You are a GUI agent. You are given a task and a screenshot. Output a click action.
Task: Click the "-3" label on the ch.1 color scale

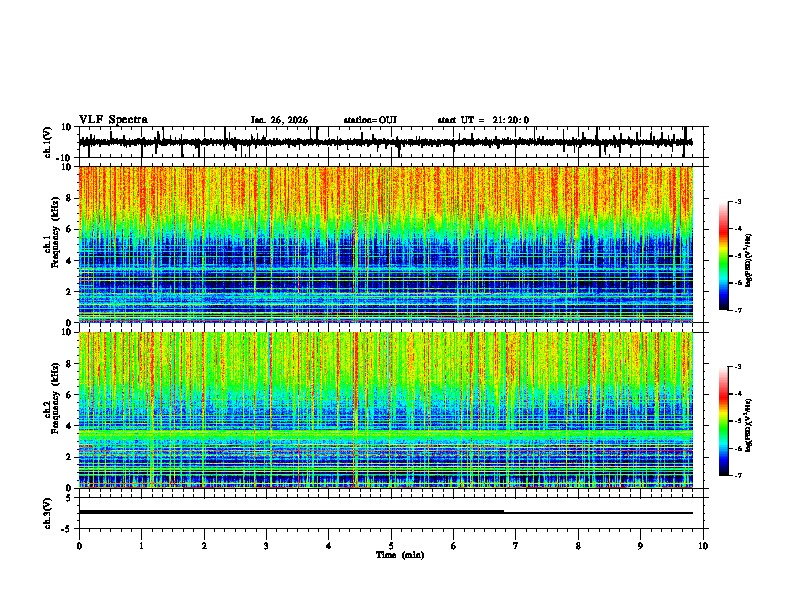(x=737, y=201)
